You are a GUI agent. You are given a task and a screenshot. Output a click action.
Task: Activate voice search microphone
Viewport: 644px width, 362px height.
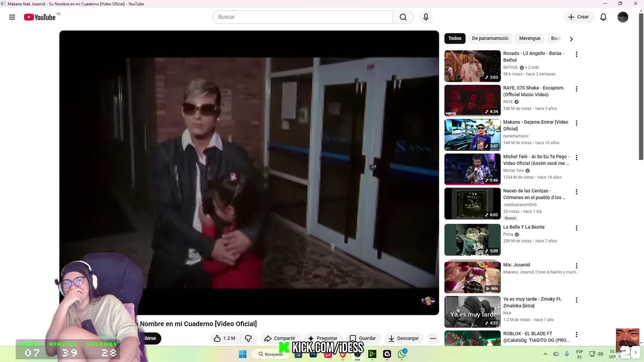pyautogui.click(x=426, y=17)
